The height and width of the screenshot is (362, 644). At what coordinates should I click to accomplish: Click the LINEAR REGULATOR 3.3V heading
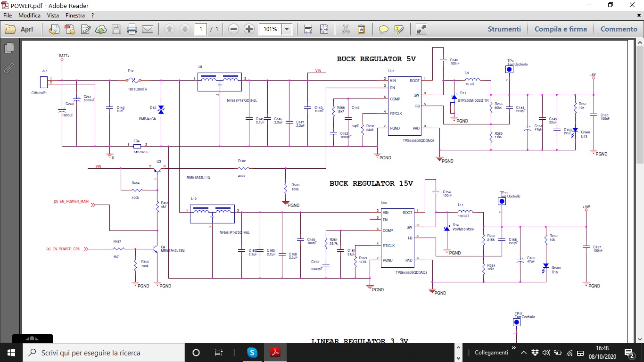(360, 341)
